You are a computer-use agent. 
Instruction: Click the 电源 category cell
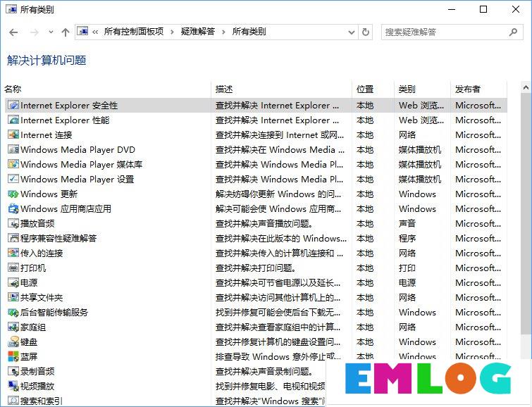point(407,282)
